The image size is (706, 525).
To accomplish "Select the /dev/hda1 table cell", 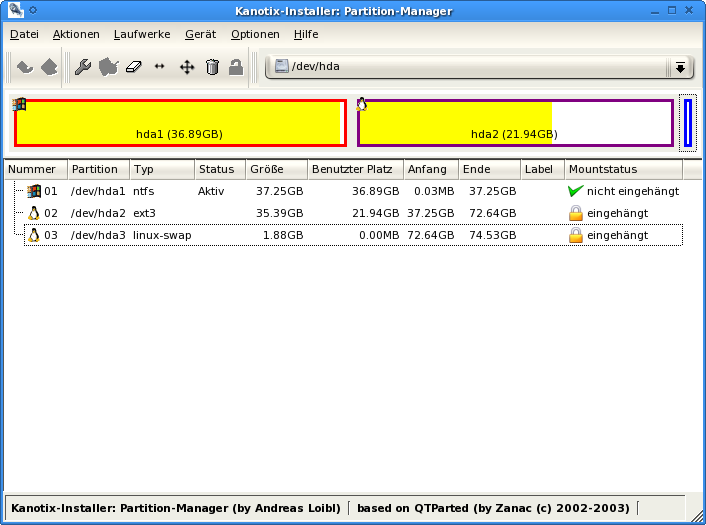I will point(98,191).
